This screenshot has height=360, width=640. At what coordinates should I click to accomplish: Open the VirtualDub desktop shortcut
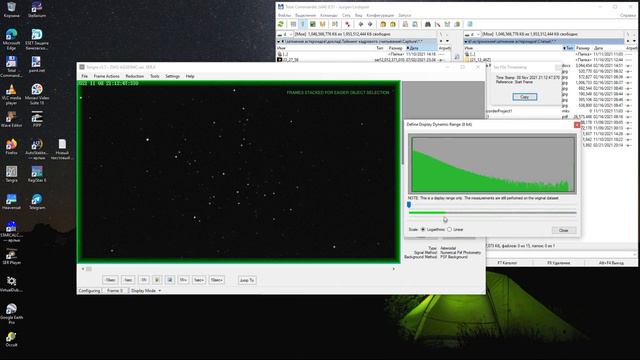click(11, 284)
